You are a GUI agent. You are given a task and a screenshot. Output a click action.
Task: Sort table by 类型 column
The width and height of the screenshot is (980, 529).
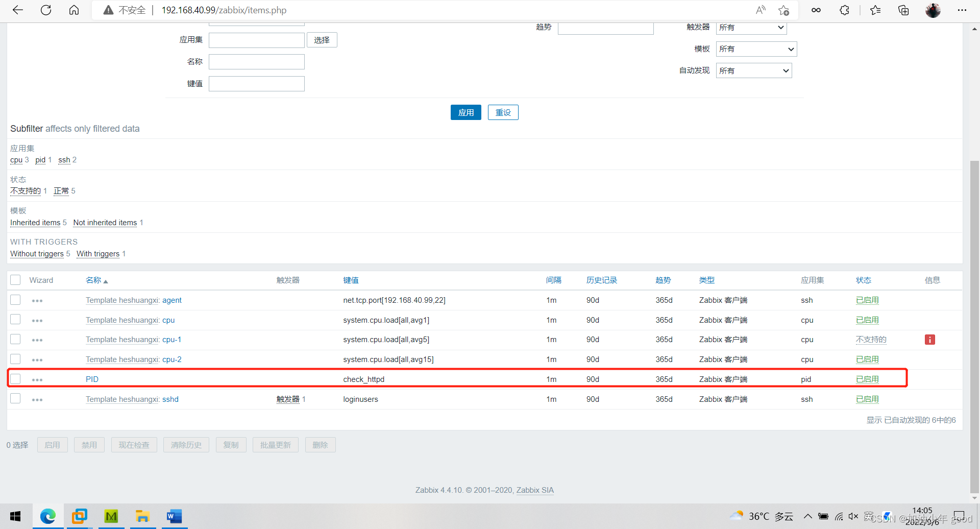[x=707, y=280]
